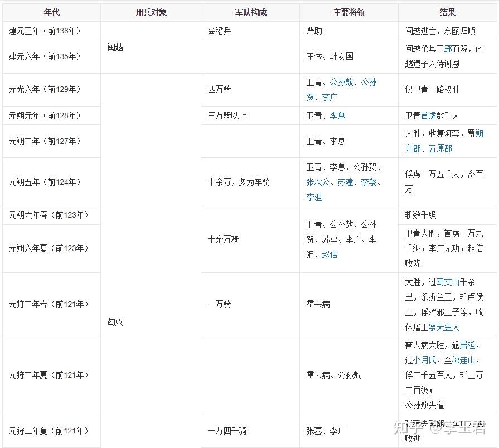499x448 pixels.
Task: Click the 元朔六年夏（前123年） cell
Action: click(x=52, y=248)
